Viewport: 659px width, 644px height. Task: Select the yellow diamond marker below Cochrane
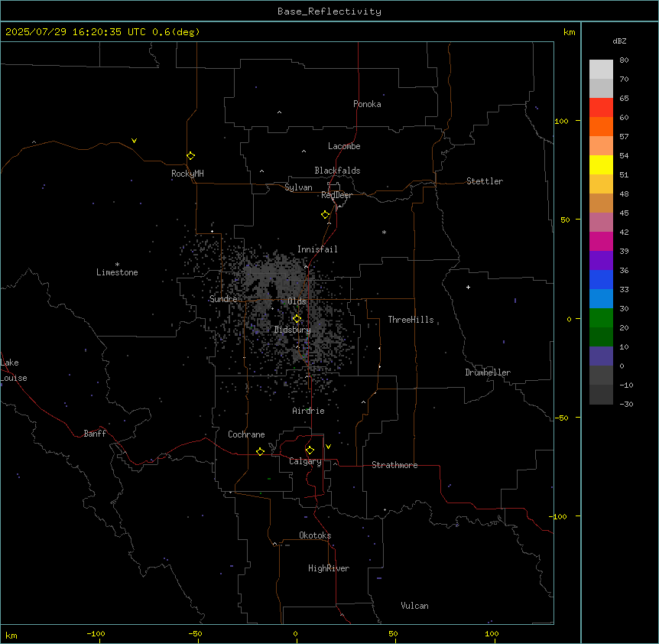[260, 451]
